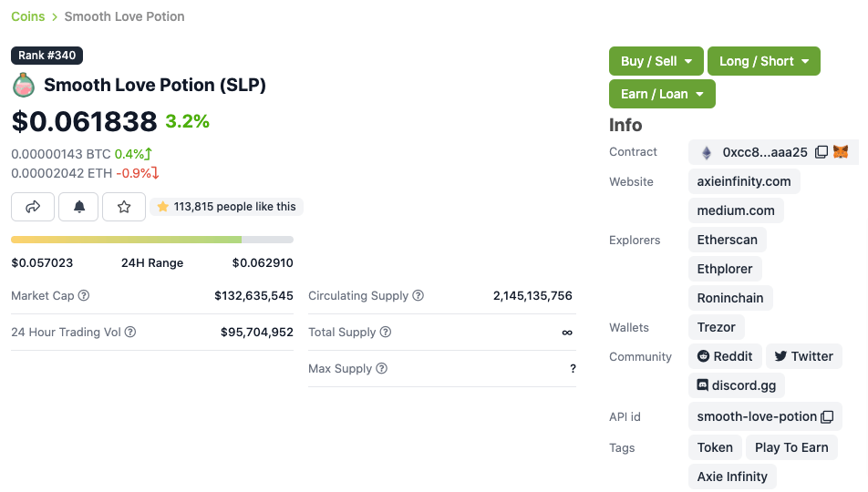
Task: Copy the smooth-love-potion API id
Action: 827,416
